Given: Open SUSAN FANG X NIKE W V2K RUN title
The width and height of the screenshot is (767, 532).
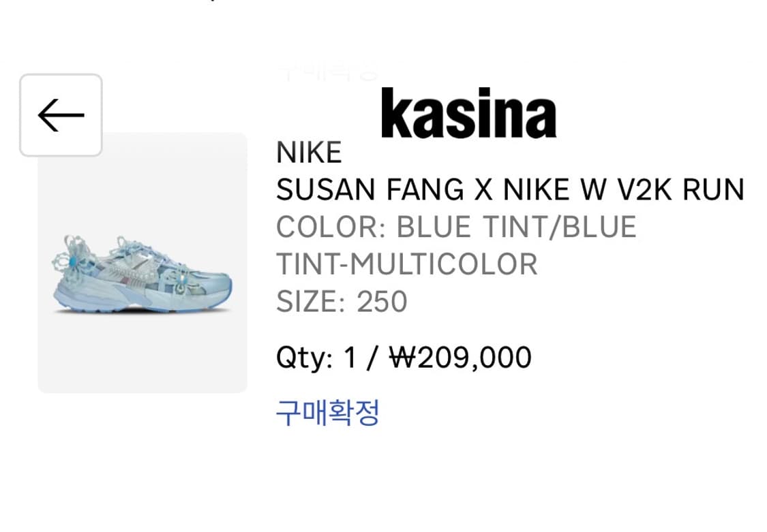Looking at the screenshot, I should 510,189.
